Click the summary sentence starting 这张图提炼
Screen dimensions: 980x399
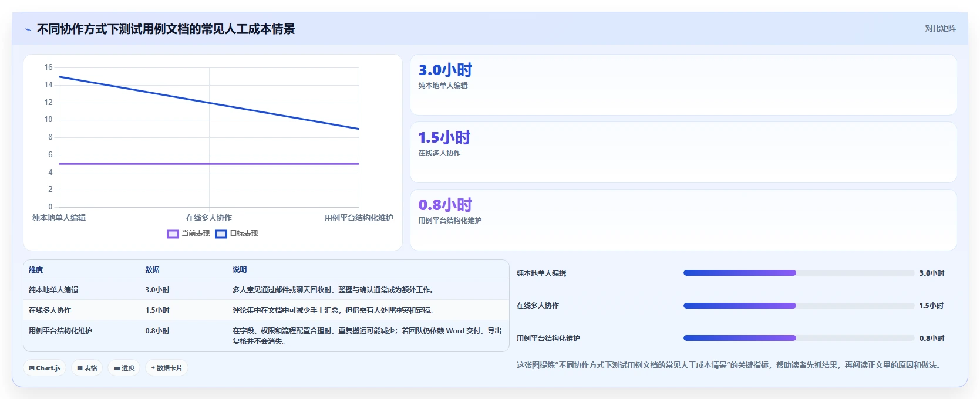[x=730, y=365]
